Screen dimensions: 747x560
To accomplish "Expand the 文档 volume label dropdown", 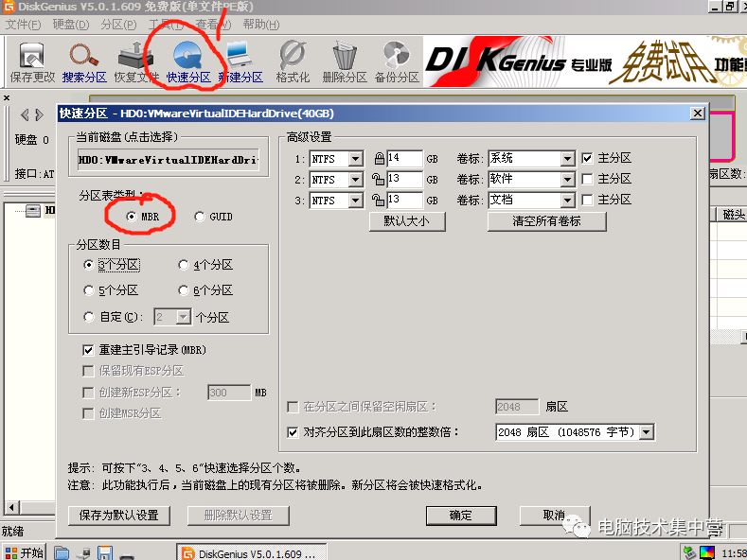I will click(567, 201).
